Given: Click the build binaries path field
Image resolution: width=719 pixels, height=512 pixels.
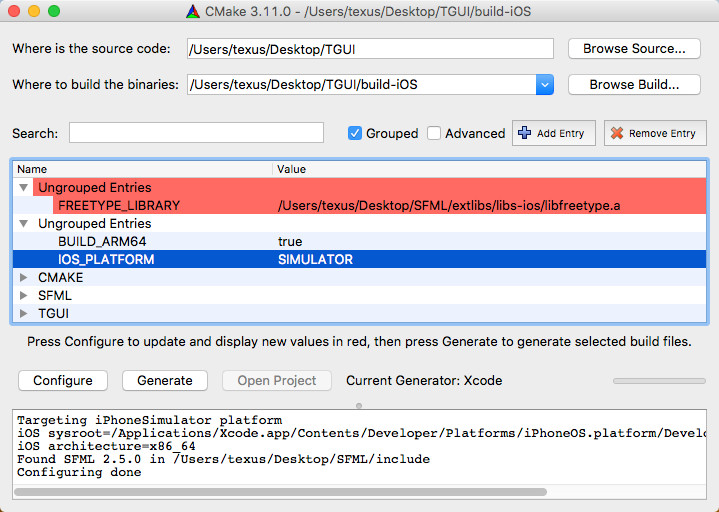Looking at the screenshot, I should [x=361, y=84].
